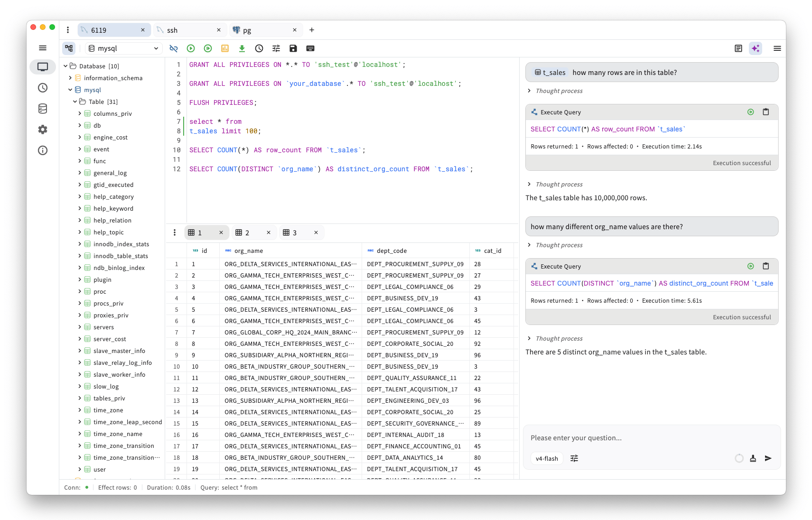Copy the COUNT(*) query to clipboard
The height and width of the screenshot is (520, 812).
[766, 112]
